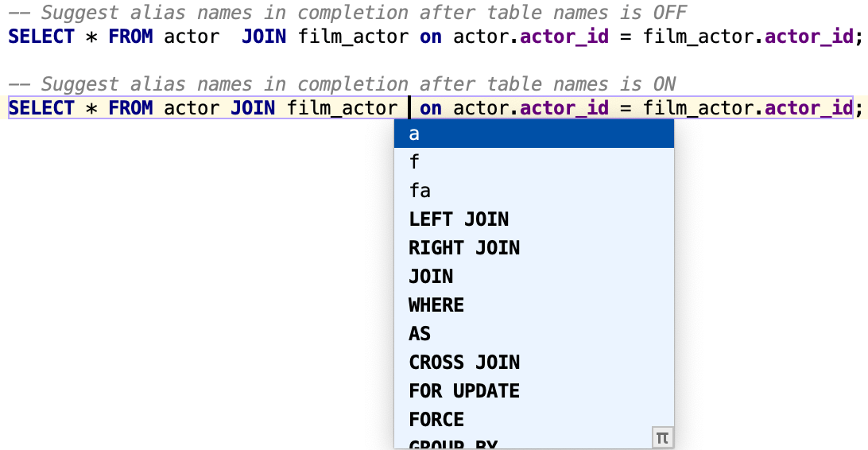
Task: Click JOIN keyword in the first query
Action: point(264,37)
